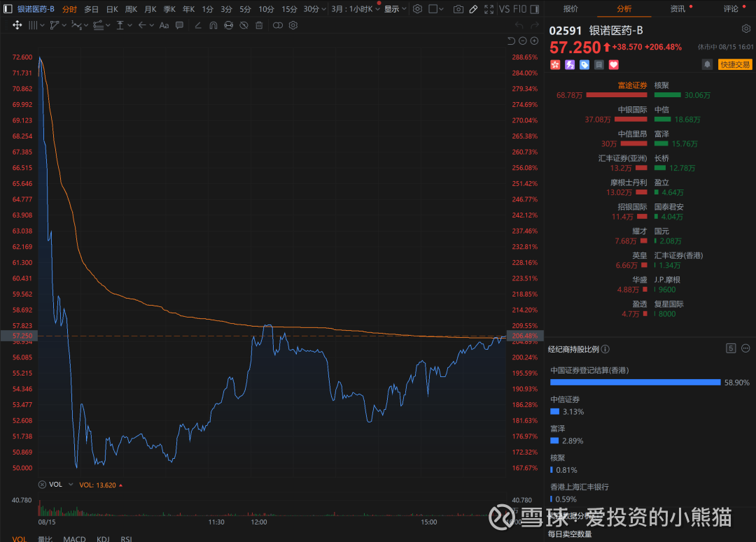Viewport: 756px width, 542px height.
Task: Activate the pencil drawing tool icon
Action: [473, 9]
